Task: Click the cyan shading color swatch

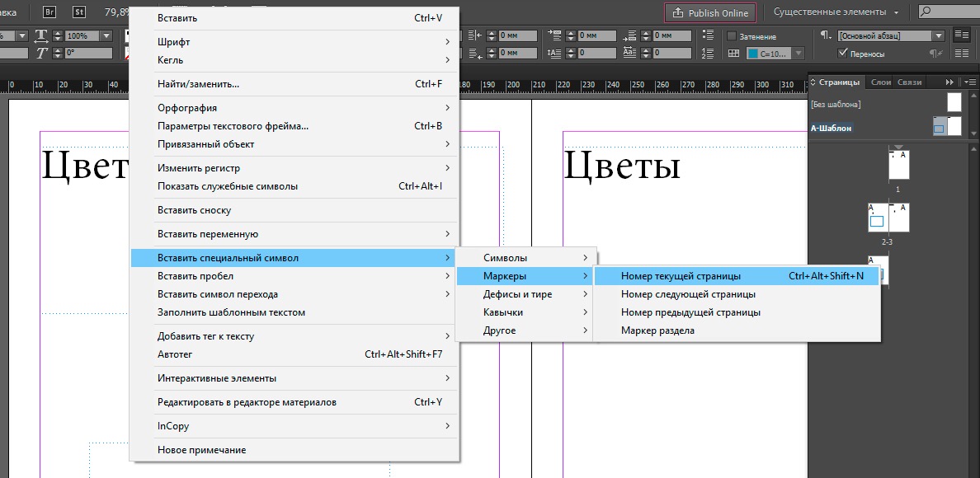Action: (753, 54)
